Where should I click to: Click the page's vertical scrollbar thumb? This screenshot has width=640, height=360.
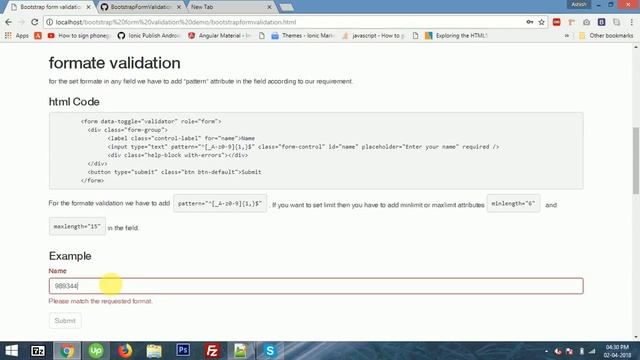636,160
